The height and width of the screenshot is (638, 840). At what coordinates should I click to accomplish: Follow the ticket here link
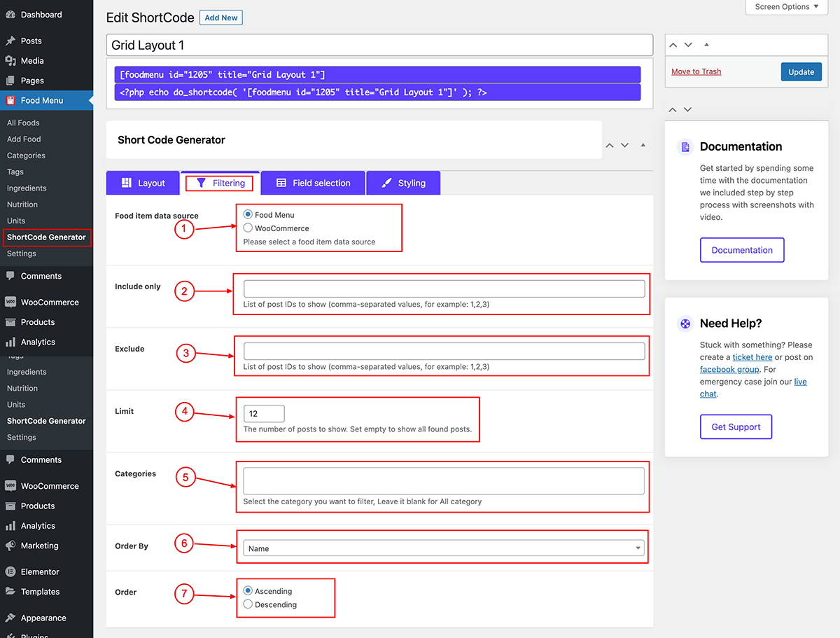[x=752, y=357]
